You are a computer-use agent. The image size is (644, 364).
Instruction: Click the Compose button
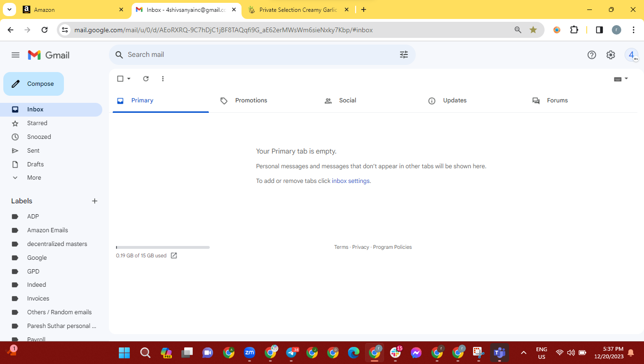pos(34,84)
